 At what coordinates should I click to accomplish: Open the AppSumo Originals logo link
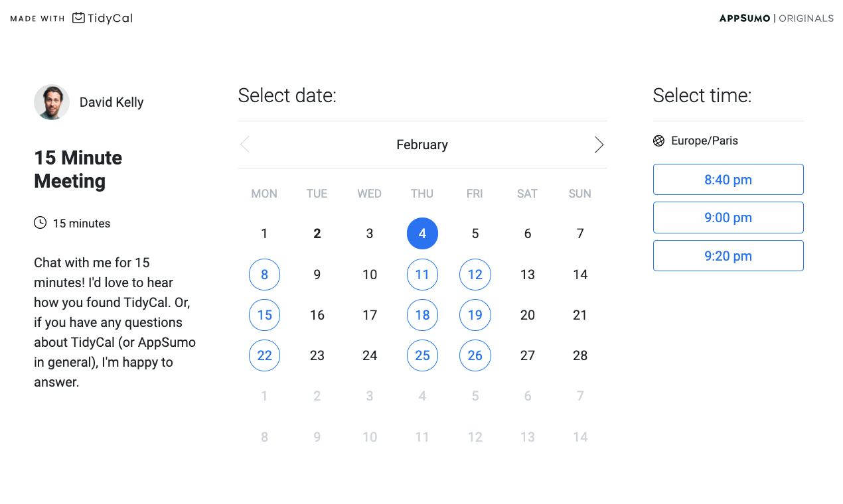777,19
